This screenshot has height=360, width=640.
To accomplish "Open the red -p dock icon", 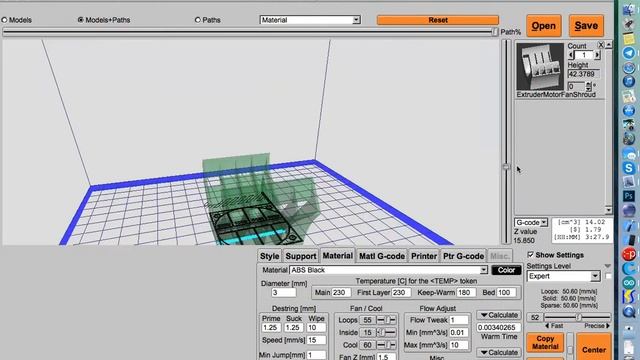I will (x=629, y=254).
